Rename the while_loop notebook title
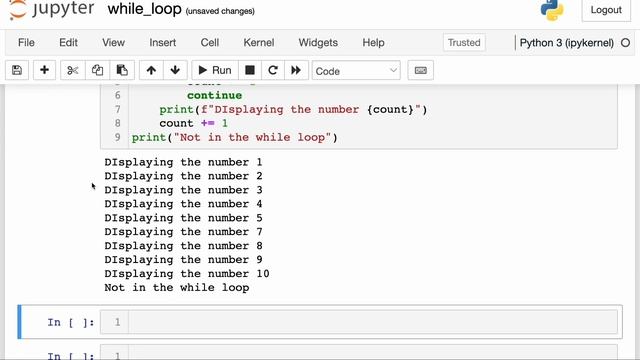 [144, 9]
